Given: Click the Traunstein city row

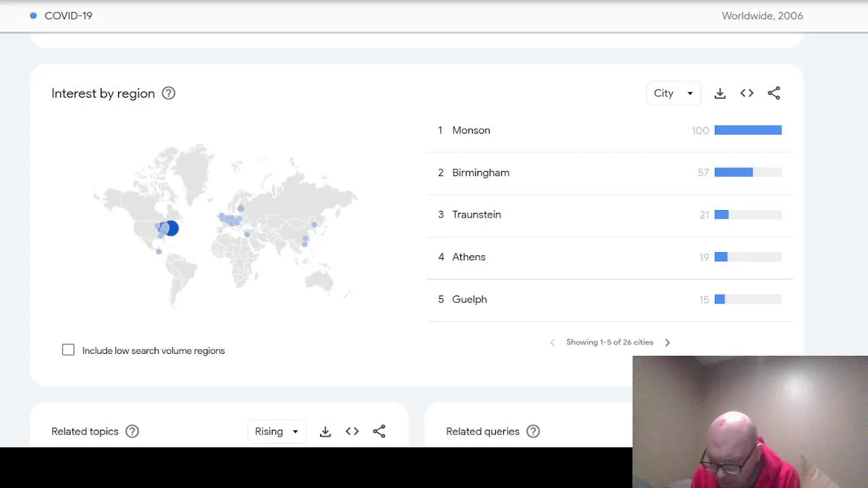Looking at the screenshot, I should (476, 215).
